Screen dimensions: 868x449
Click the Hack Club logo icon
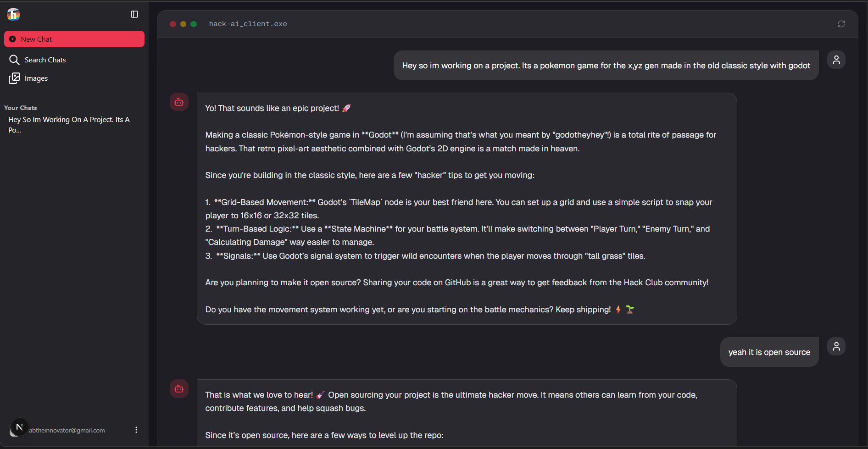(14, 15)
